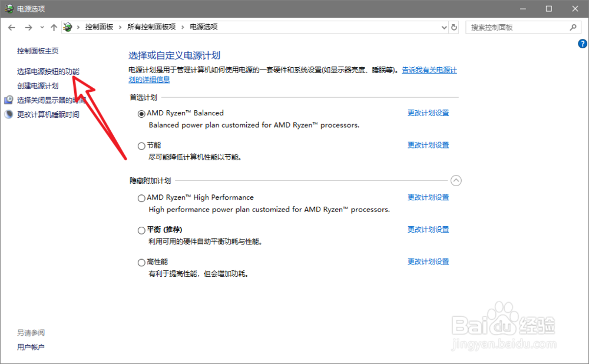Open address bar history dropdown

[x=444, y=28]
